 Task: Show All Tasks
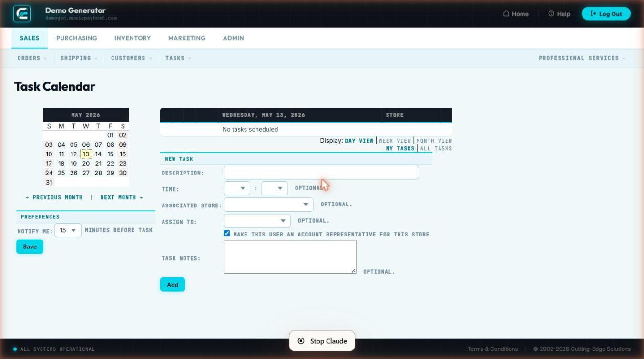point(436,148)
